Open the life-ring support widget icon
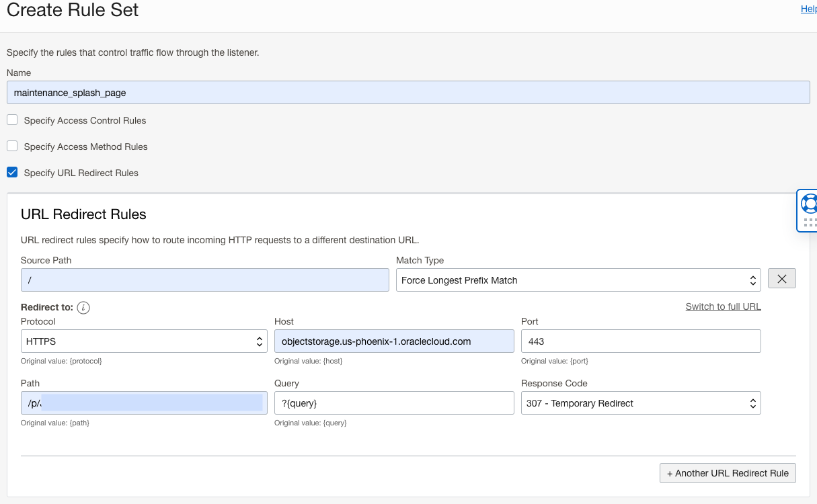The height and width of the screenshot is (504, 817). tap(809, 204)
